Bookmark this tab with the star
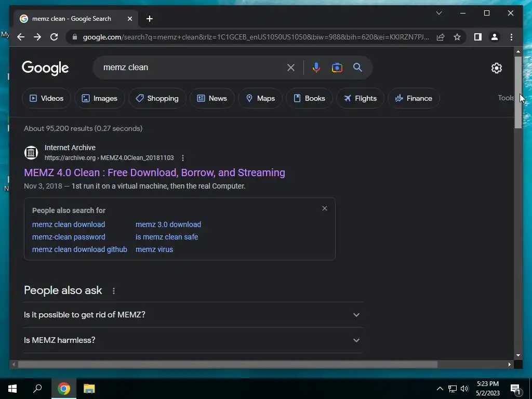 (457, 37)
